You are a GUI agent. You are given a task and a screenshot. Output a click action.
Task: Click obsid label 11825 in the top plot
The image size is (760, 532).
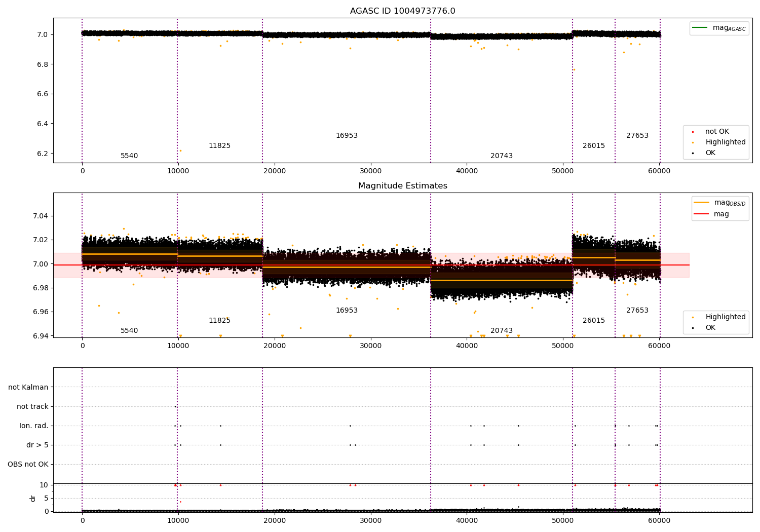219,146
